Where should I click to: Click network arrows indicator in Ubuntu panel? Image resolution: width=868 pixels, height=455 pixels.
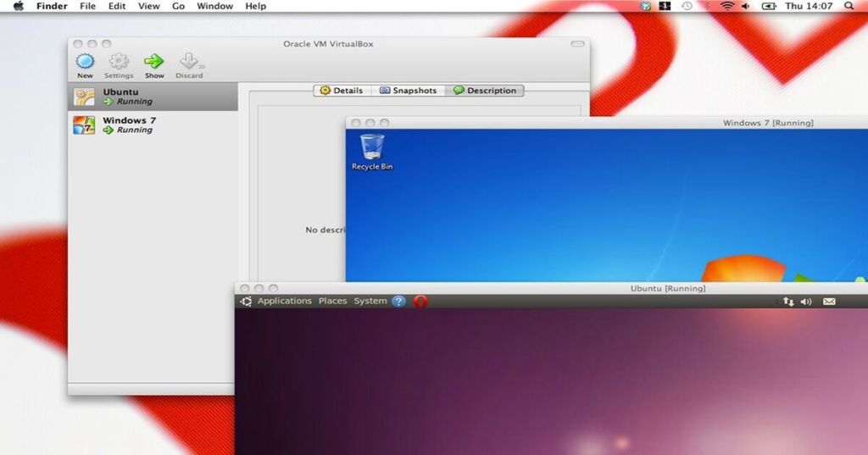[x=788, y=302]
